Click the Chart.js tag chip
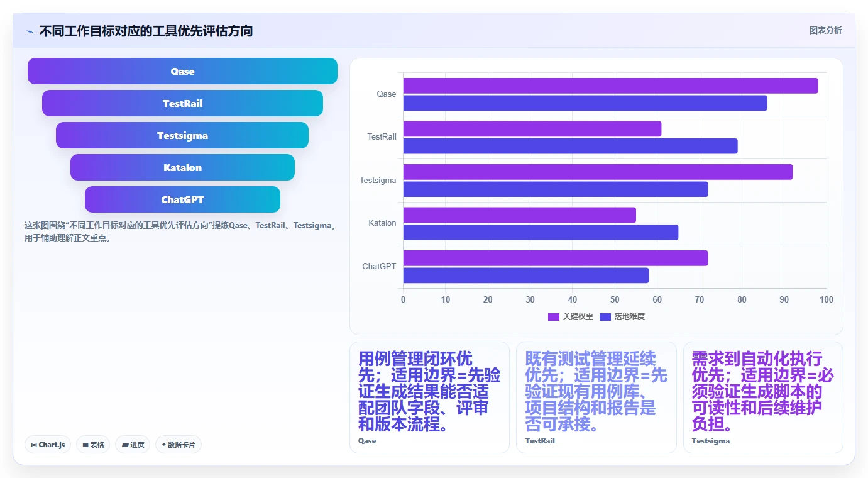The height and width of the screenshot is (478, 868). click(x=48, y=445)
